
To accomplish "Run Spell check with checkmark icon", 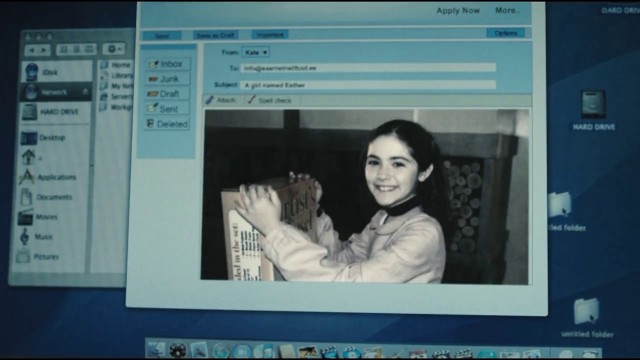I will 251,100.
